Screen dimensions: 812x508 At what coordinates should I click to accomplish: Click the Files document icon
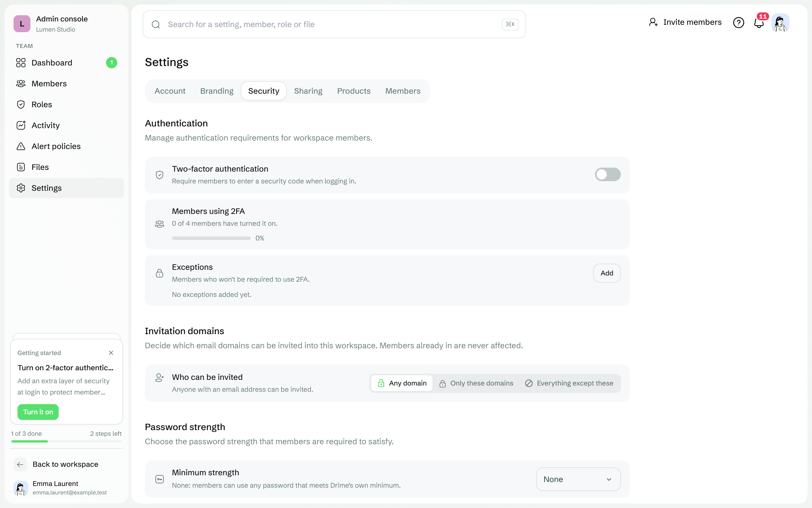pos(21,167)
